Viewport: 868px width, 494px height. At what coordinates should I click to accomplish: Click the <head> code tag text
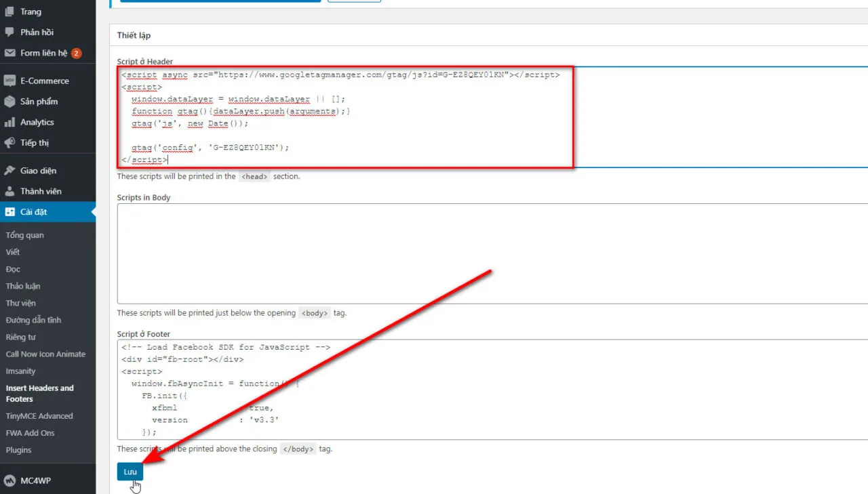(x=254, y=176)
